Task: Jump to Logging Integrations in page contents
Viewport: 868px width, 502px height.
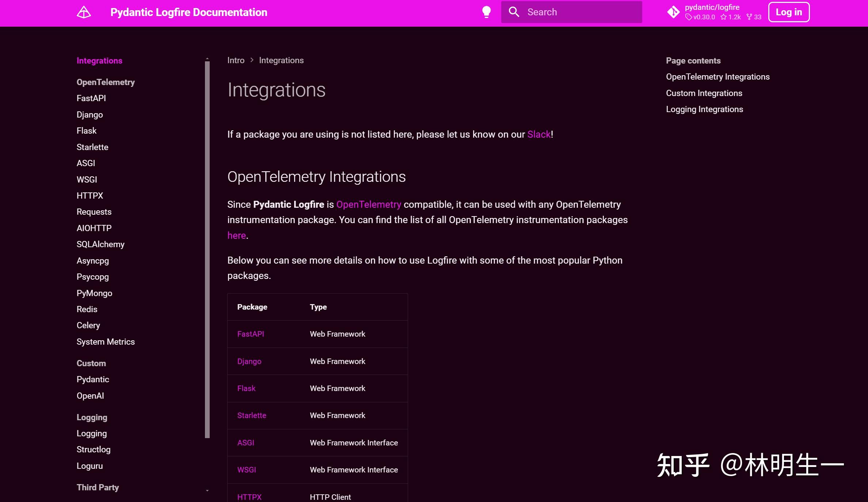Action: [x=704, y=109]
